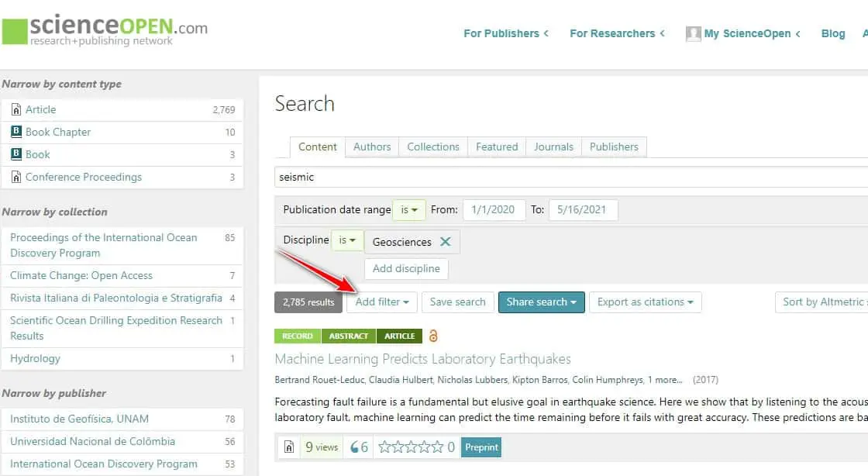
Task: Click the citation quote icon
Action: (356, 447)
